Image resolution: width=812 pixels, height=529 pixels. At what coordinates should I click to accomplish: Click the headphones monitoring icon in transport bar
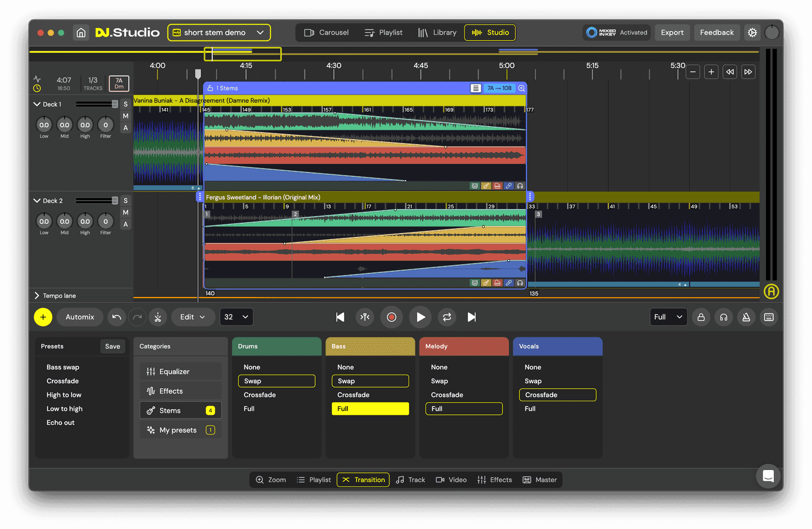[x=724, y=317]
